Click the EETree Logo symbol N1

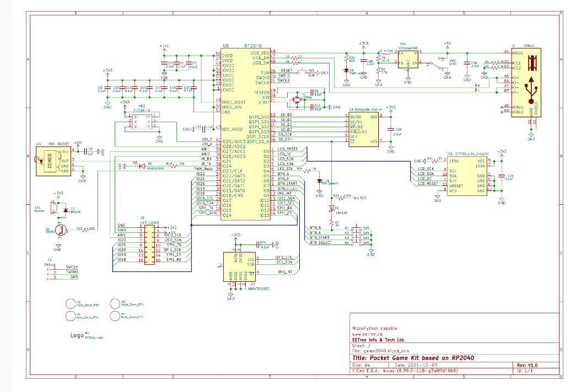(77, 335)
